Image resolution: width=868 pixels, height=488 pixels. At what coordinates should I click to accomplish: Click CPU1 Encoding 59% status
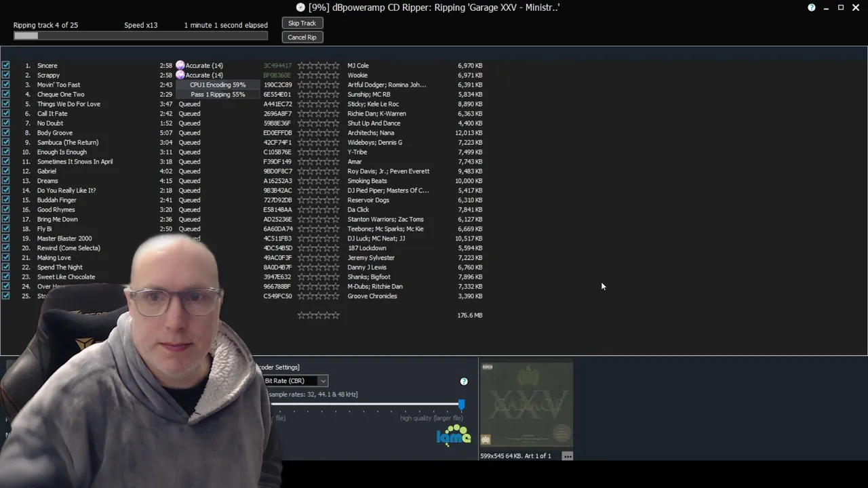point(218,85)
